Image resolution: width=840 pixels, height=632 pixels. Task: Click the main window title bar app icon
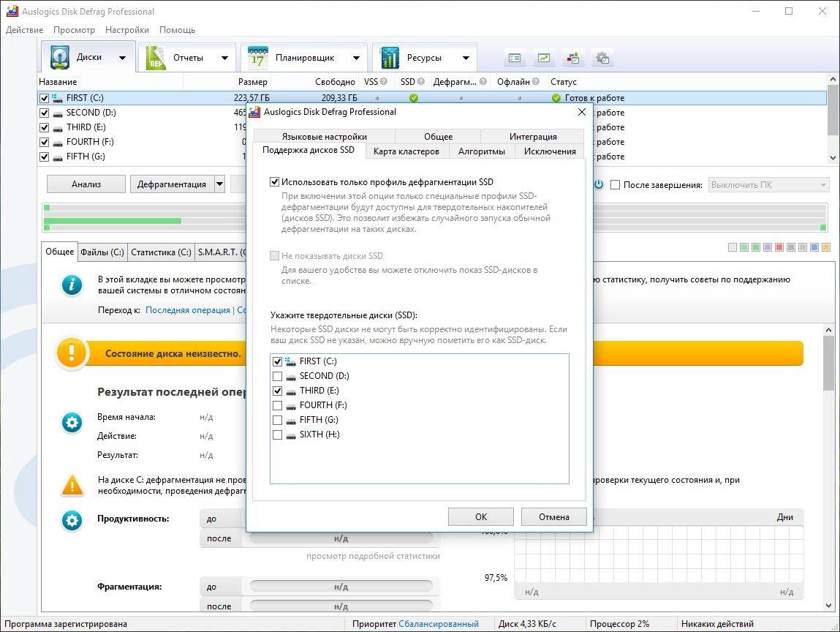pyautogui.click(x=12, y=11)
